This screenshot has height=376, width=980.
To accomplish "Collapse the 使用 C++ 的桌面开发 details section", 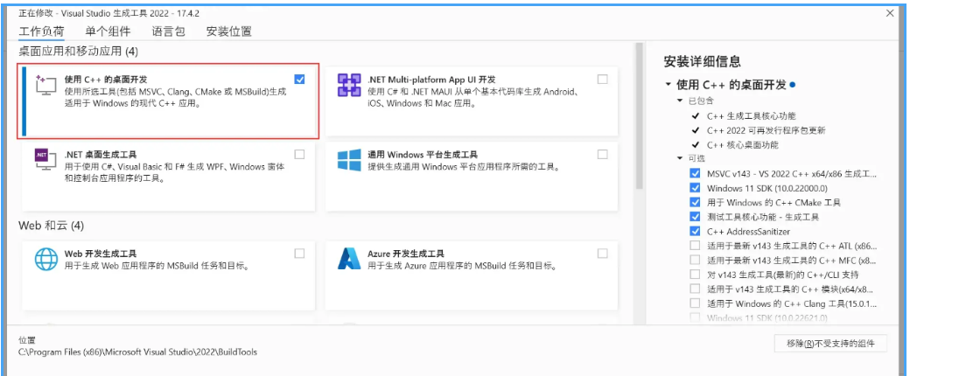I will coord(668,84).
